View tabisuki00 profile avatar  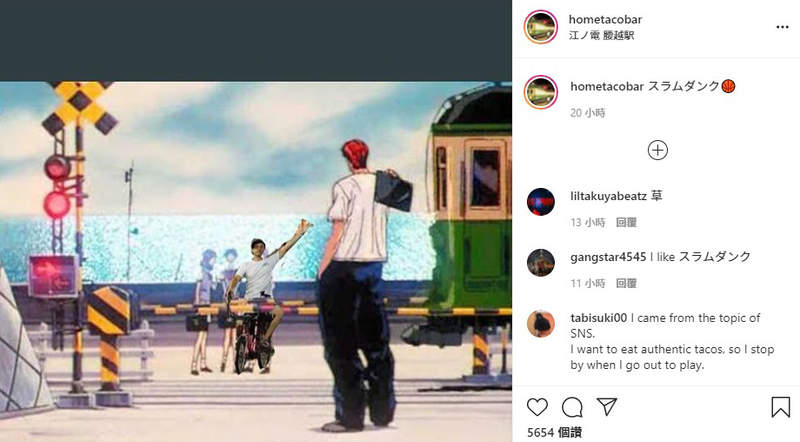(x=541, y=324)
